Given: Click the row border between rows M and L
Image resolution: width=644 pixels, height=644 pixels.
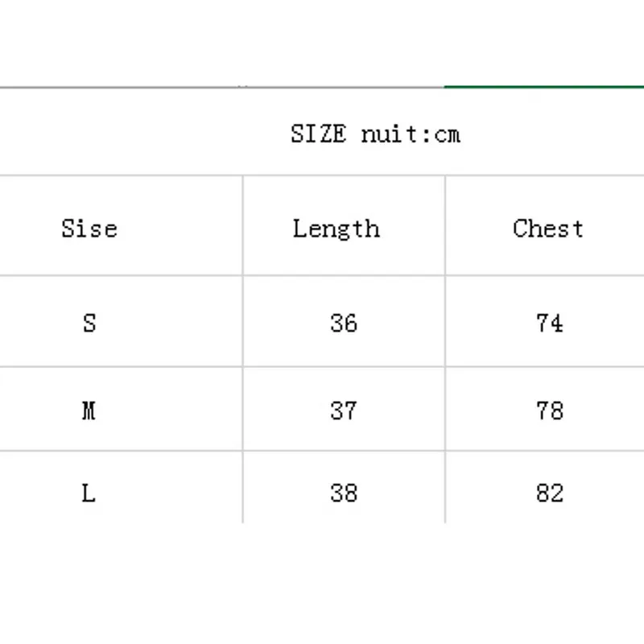Looking at the screenshot, I should [x=322, y=451].
